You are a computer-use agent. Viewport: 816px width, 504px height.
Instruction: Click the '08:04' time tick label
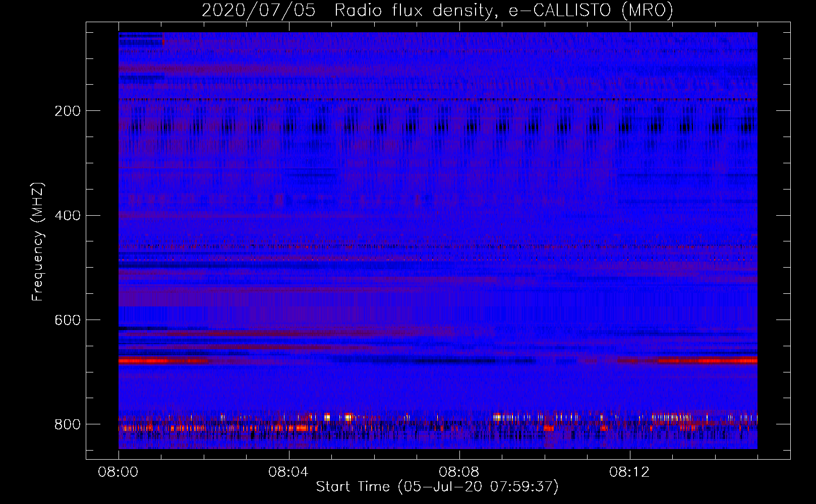288,472
